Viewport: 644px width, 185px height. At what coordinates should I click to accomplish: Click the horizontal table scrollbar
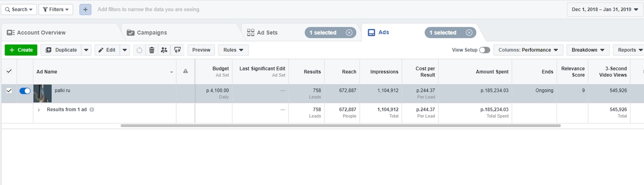[x=341, y=126]
